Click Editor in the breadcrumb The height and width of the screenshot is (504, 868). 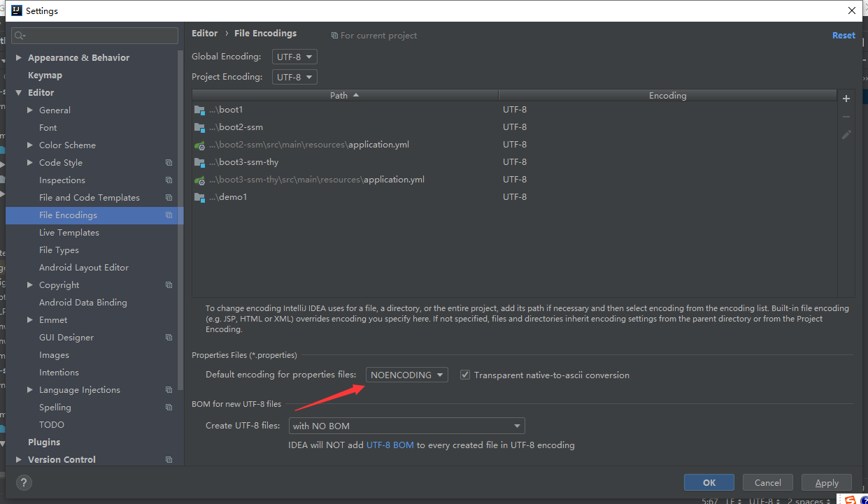(x=205, y=33)
